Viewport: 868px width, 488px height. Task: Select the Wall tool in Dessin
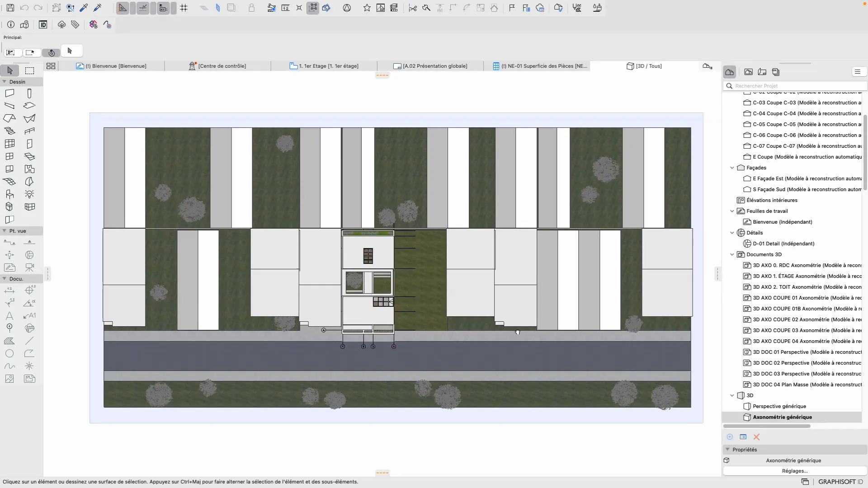[9, 93]
